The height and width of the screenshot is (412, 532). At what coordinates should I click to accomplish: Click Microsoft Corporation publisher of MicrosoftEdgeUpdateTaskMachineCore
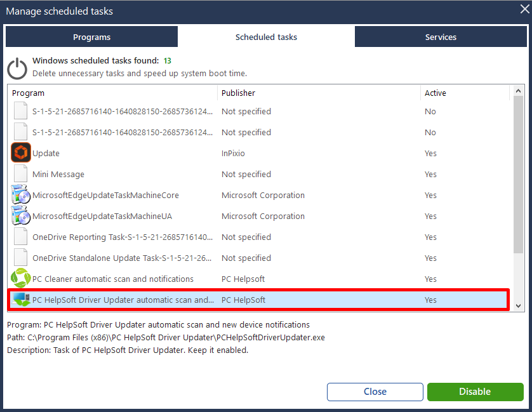tap(263, 196)
